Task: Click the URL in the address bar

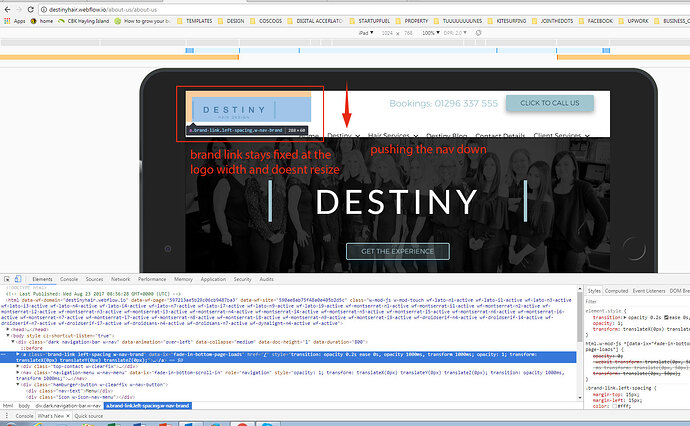Action: tap(103, 9)
